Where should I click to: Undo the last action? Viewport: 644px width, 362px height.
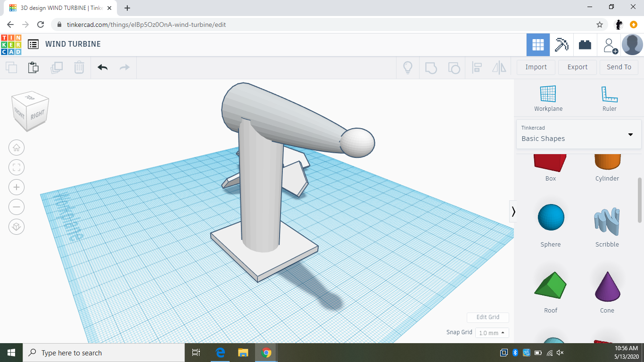(x=103, y=67)
